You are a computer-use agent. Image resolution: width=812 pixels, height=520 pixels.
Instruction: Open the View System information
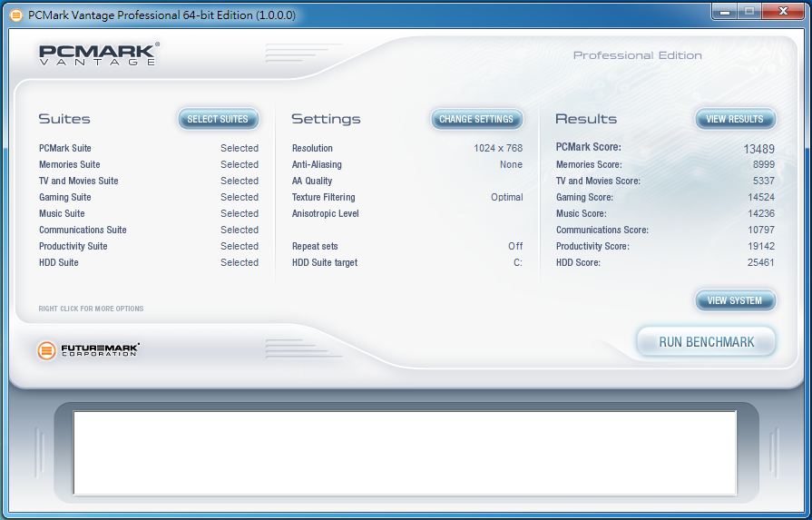(x=735, y=300)
